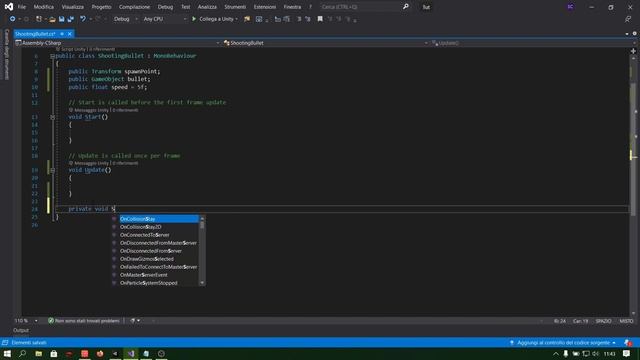Image resolution: width=640 pixels, height=360 pixels.
Task: Click the taskbar search magnifier icon
Action: 22,353
